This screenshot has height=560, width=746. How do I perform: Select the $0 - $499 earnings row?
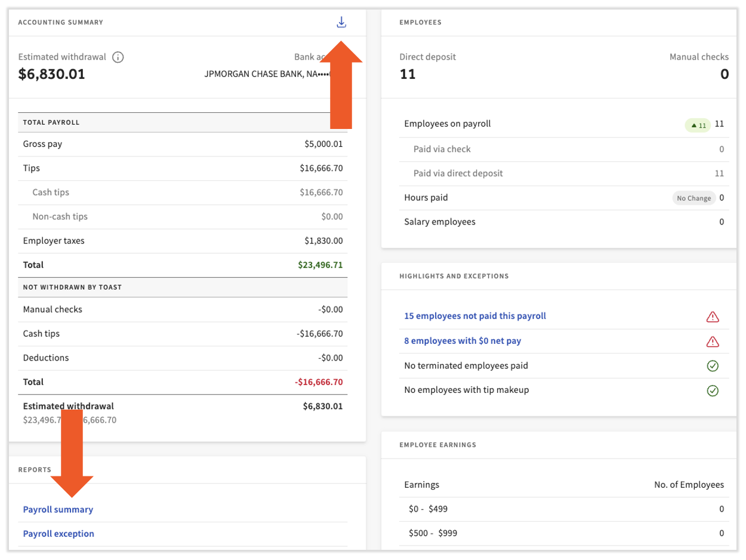(x=563, y=509)
